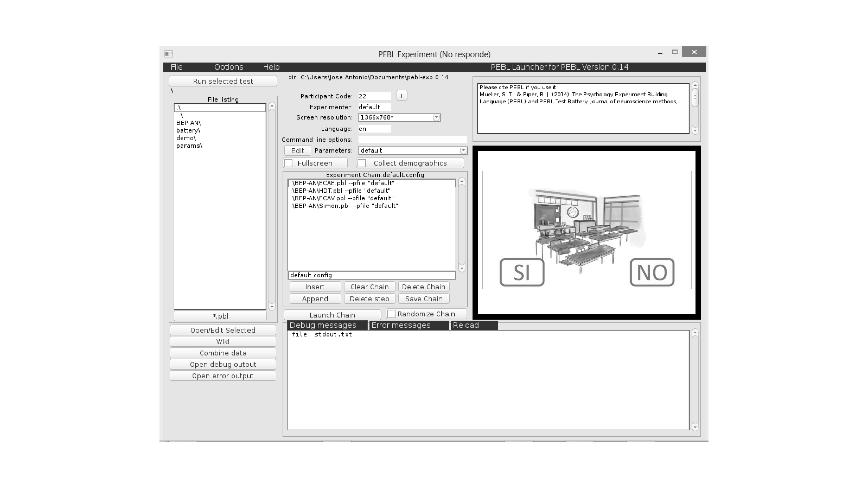Select the BEP-AN\ folder in File listing
This screenshot has width=868, height=488.
[188, 123]
